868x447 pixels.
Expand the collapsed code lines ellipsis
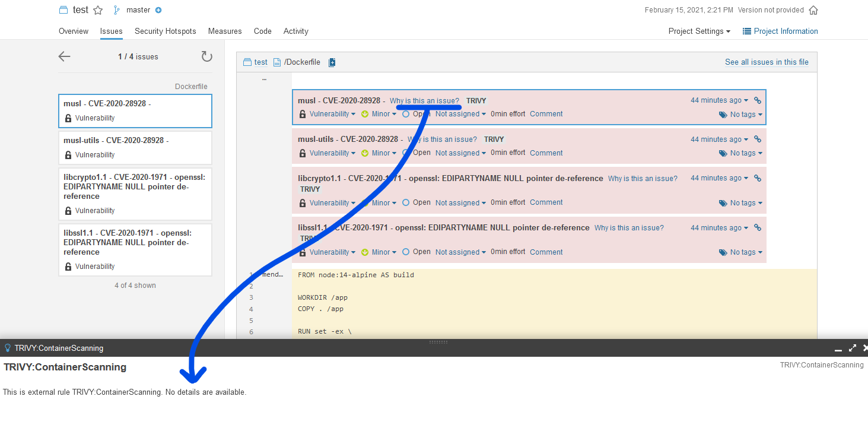click(x=264, y=78)
